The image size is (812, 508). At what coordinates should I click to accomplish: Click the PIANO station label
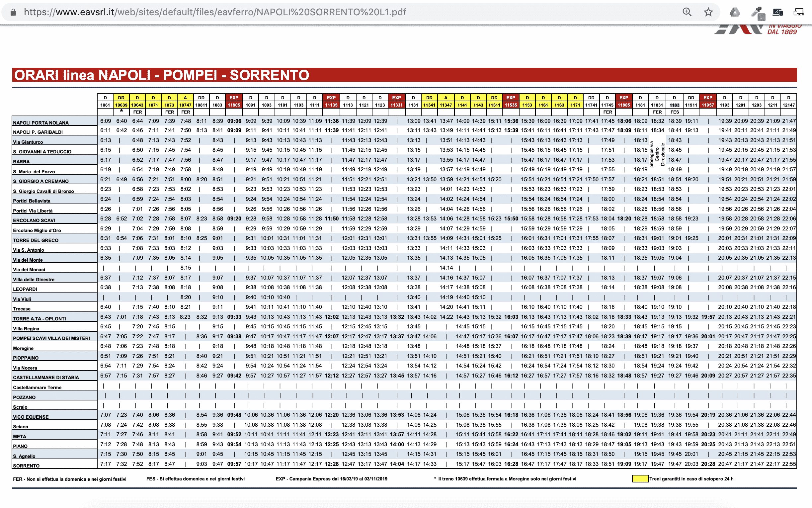(x=20, y=446)
